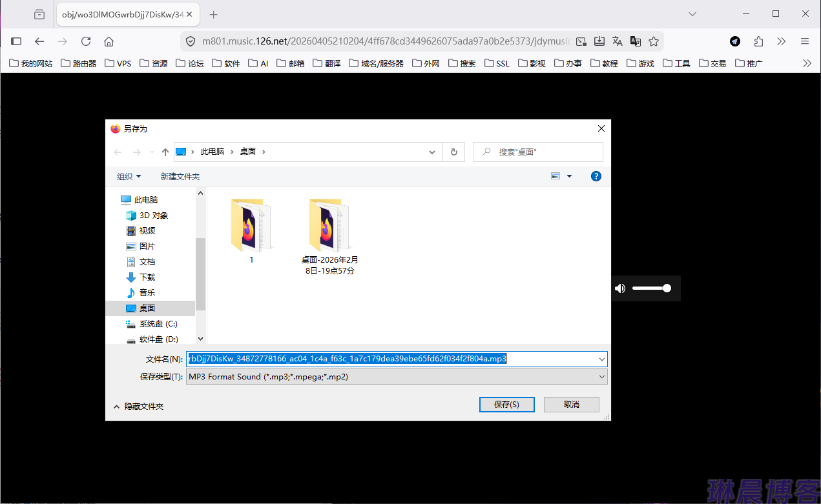Open the help question mark icon
This screenshot has height=504, width=821.
pyautogui.click(x=596, y=176)
